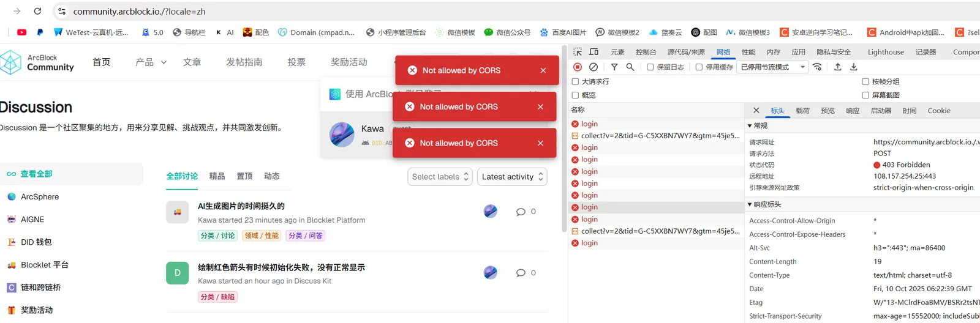Go forward with the browser arrow
Screen dimensions: 980x323
click(x=17, y=11)
